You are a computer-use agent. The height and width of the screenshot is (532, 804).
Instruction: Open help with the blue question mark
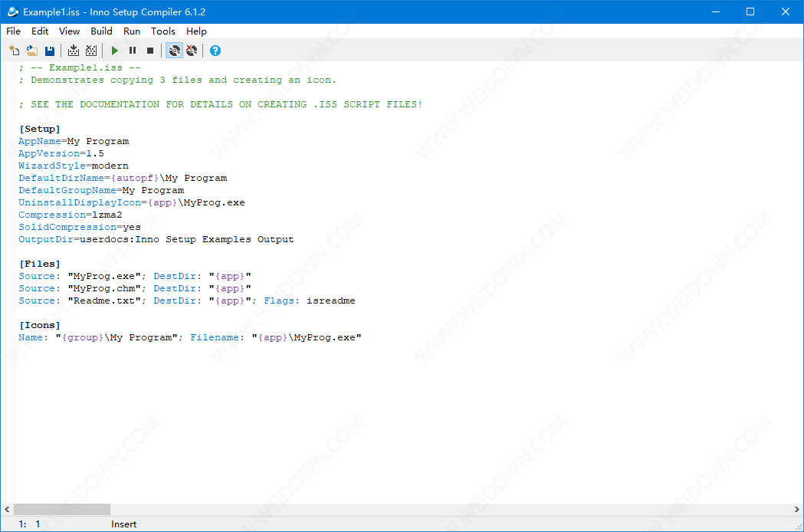pos(215,51)
